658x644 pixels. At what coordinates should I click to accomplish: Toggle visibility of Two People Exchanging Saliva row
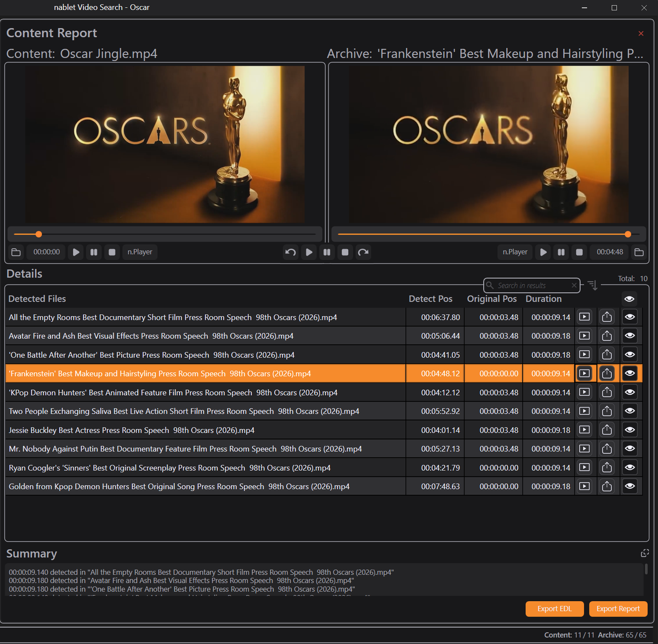(x=630, y=411)
